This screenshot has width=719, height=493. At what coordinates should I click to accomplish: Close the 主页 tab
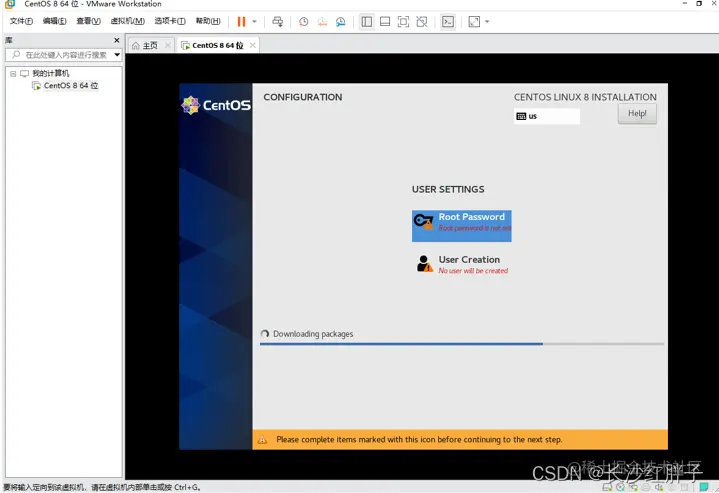[168, 45]
